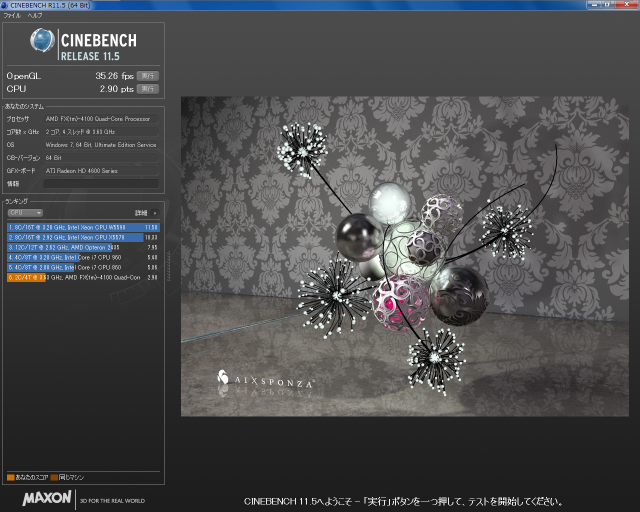The image size is (640, 512).
Task: Click the GFX board field ATI Radeon
Action: (101, 171)
